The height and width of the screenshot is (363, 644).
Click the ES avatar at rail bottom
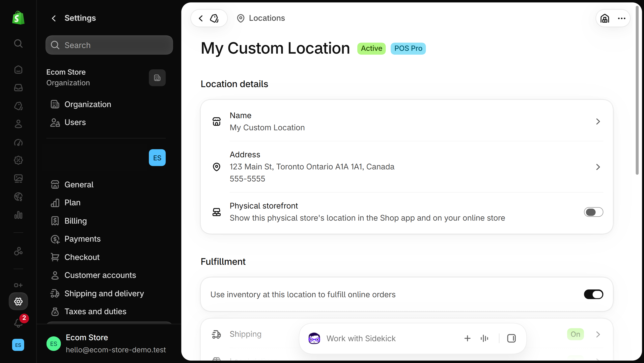point(18,345)
